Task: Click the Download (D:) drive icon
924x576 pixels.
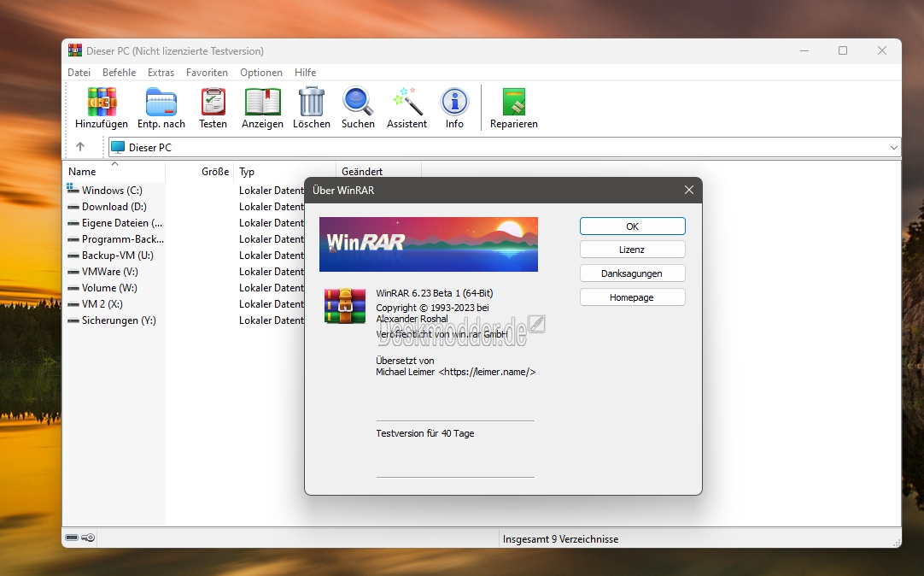Action: [x=73, y=207]
